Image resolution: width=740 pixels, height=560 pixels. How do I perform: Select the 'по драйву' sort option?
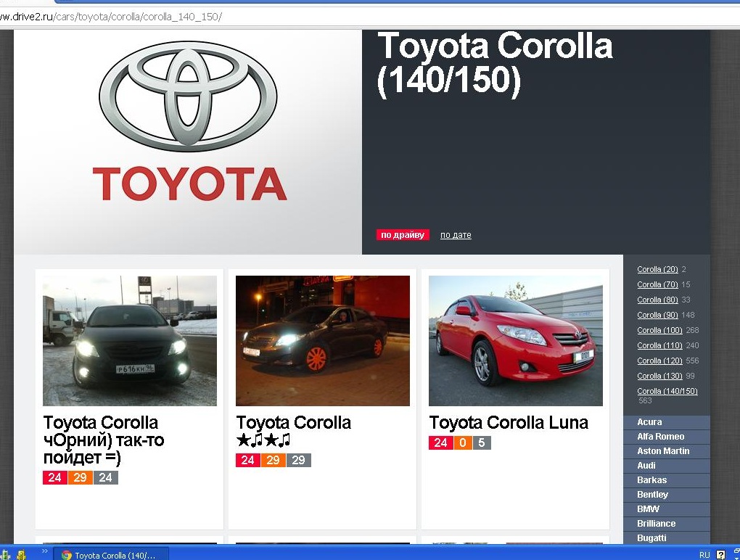(403, 234)
